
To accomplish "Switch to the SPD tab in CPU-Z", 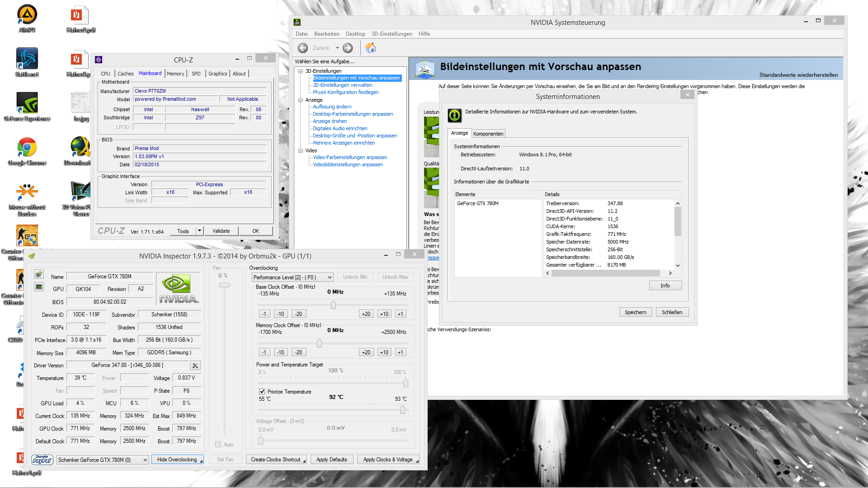I will [x=196, y=74].
